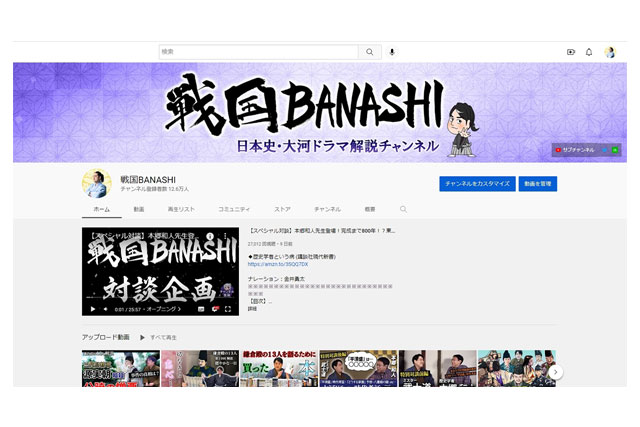
Task: Switch to the 動画 tab
Action: (x=139, y=209)
